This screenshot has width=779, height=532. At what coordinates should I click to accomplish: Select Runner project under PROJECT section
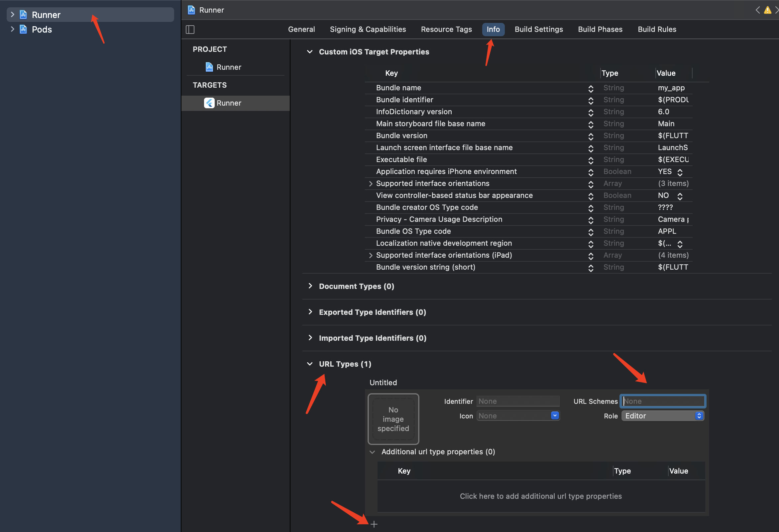(229, 67)
